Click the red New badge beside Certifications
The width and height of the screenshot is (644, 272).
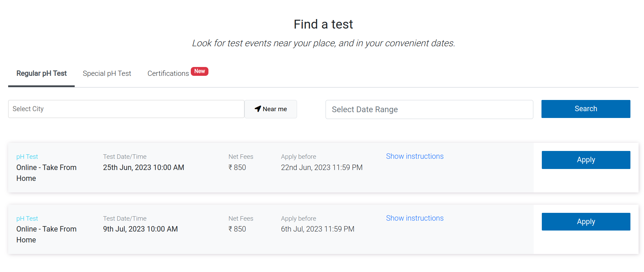point(199,71)
